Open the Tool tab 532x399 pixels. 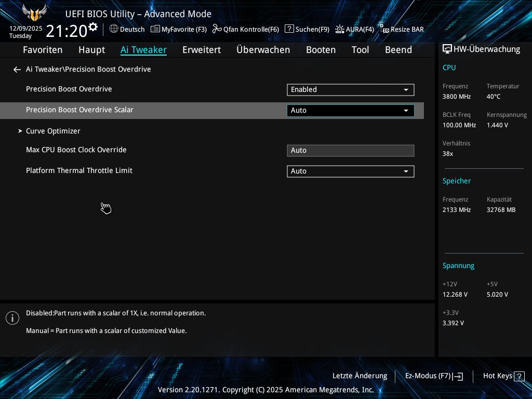(361, 49)
